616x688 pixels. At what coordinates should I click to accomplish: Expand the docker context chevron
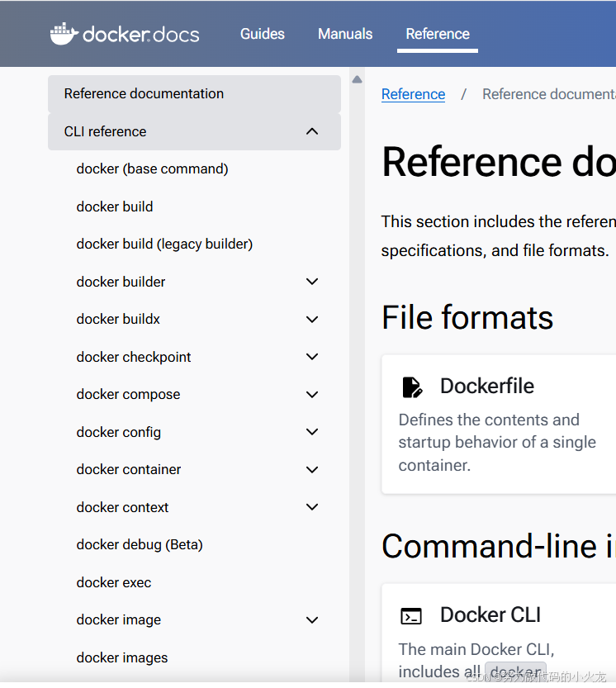click(312, 507)
